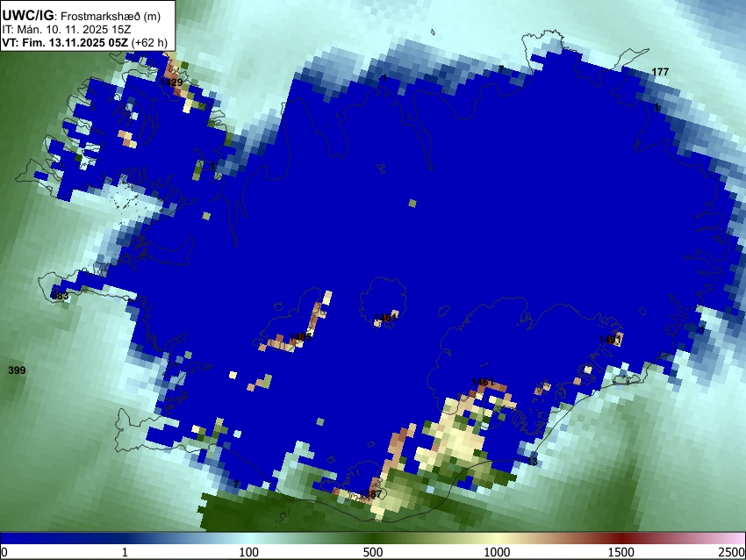The image size is (746, 560).
Task: Select the "UWC/IG" model label
Action: coord(28,16)
